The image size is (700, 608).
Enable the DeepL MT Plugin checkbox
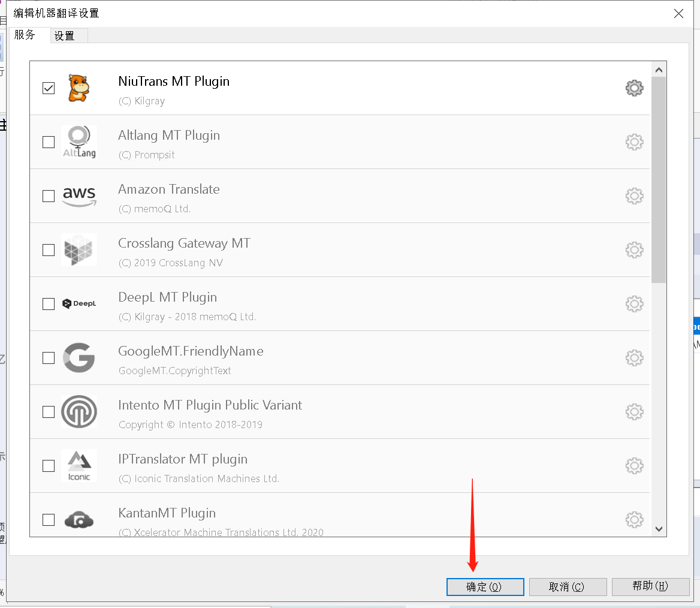[48, 304]
